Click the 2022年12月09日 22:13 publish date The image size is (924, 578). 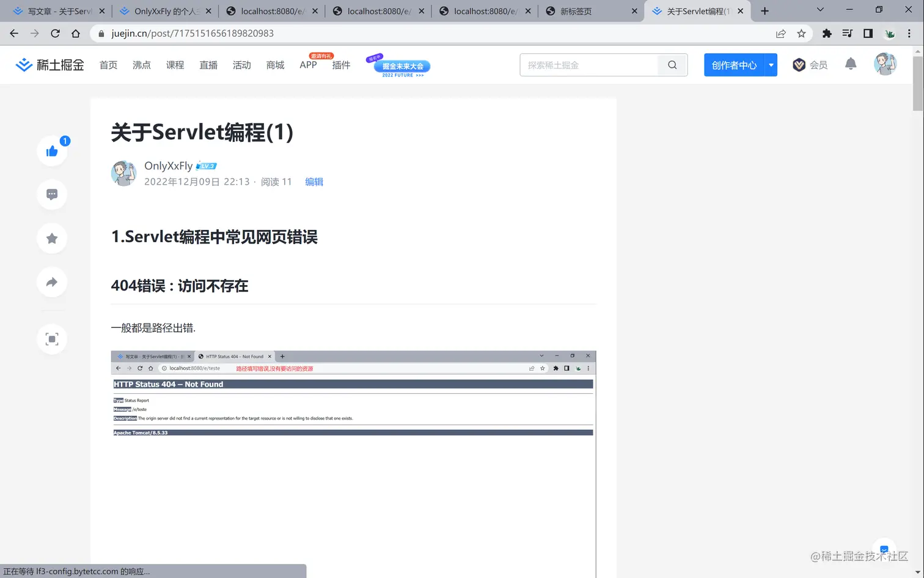click(197, 182)
